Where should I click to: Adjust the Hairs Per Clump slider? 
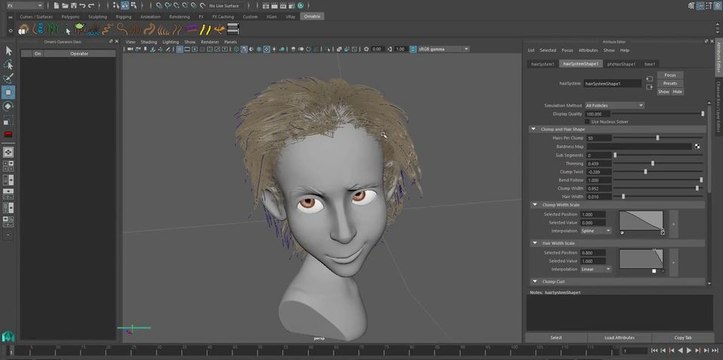[658, 138]
